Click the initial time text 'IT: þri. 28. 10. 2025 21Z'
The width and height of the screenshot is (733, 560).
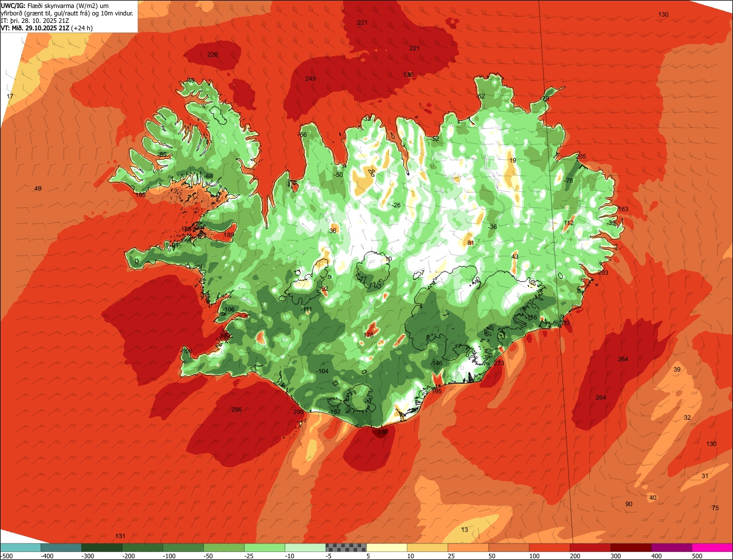(34, 20)
